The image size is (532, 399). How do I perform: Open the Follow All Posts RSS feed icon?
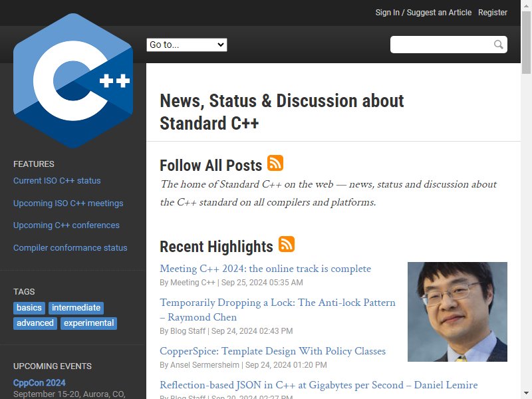275,163
